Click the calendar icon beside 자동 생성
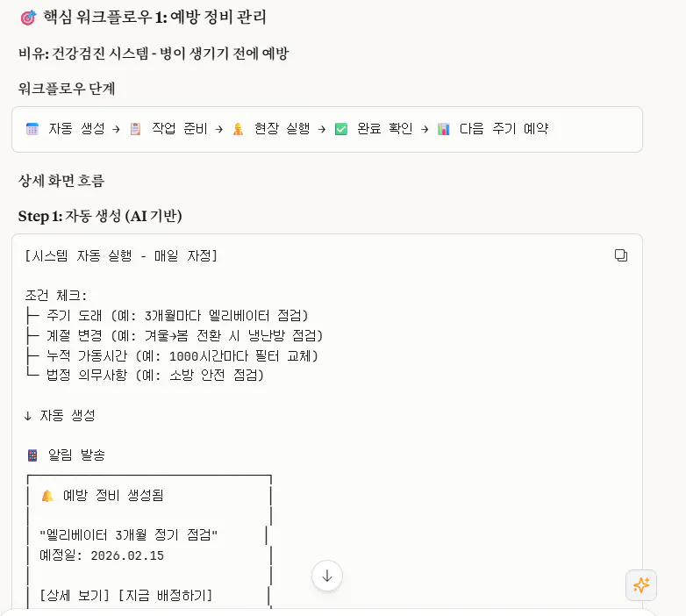The image size is (686, 616). click(32, 129)
